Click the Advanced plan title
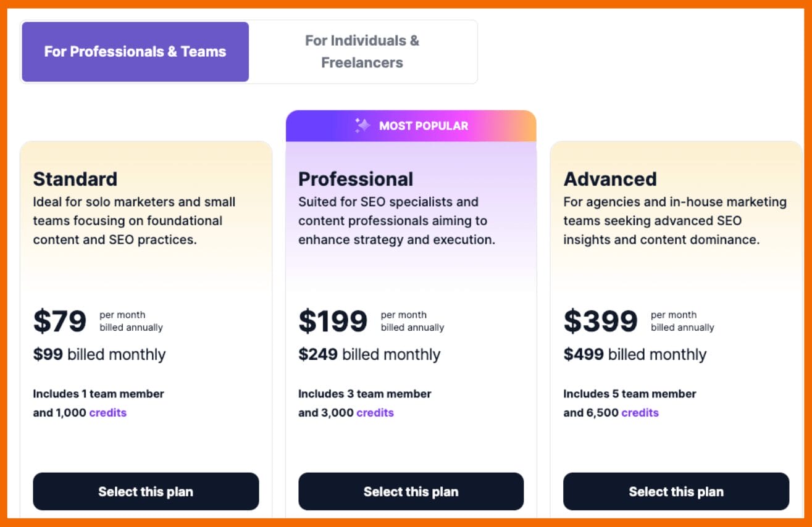 pos(610,179)
